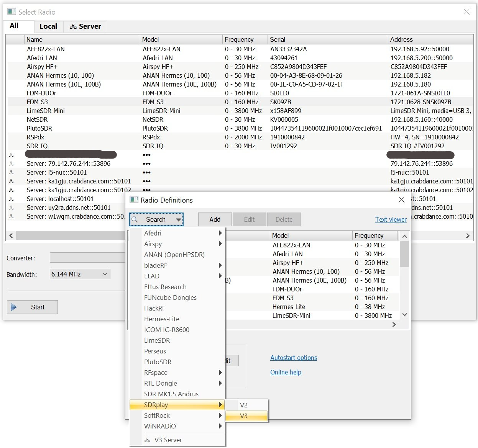Click the Add button
Viewport: 478px width, 448px height.
point(214,219)
